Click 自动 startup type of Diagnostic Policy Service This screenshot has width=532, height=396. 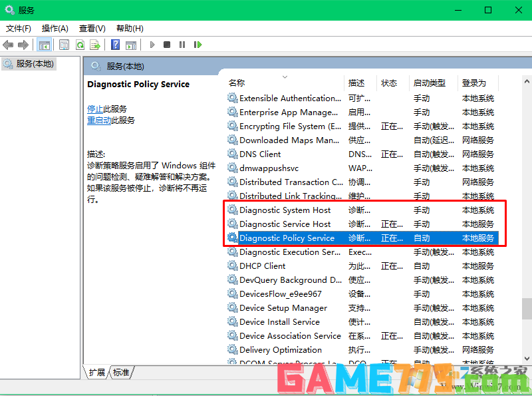[422, 238]
